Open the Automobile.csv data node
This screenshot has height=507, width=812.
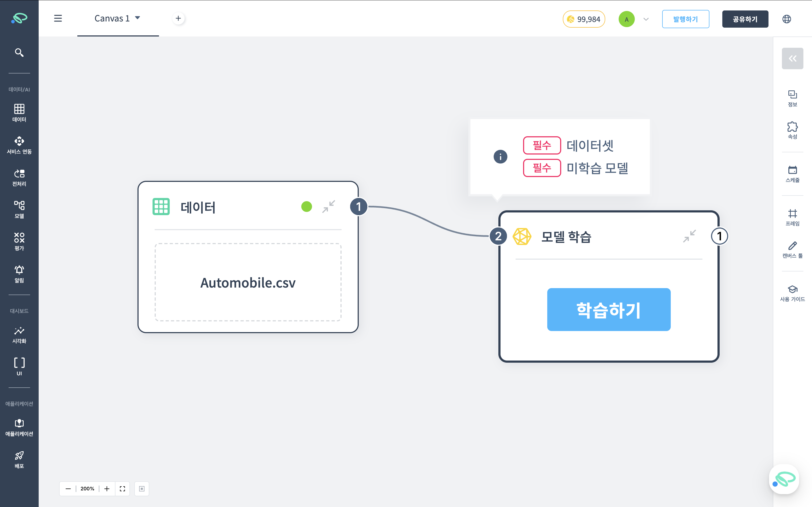click(x=248, y=283)
